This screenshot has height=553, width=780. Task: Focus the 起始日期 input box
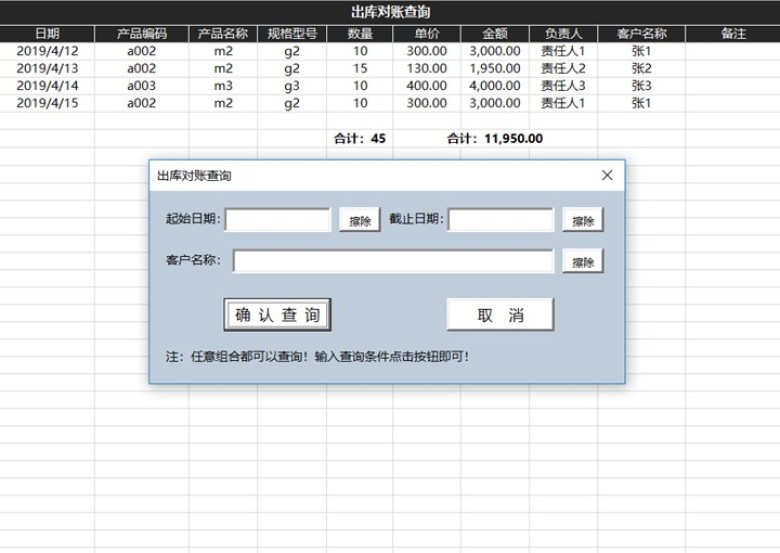[278, 220]
